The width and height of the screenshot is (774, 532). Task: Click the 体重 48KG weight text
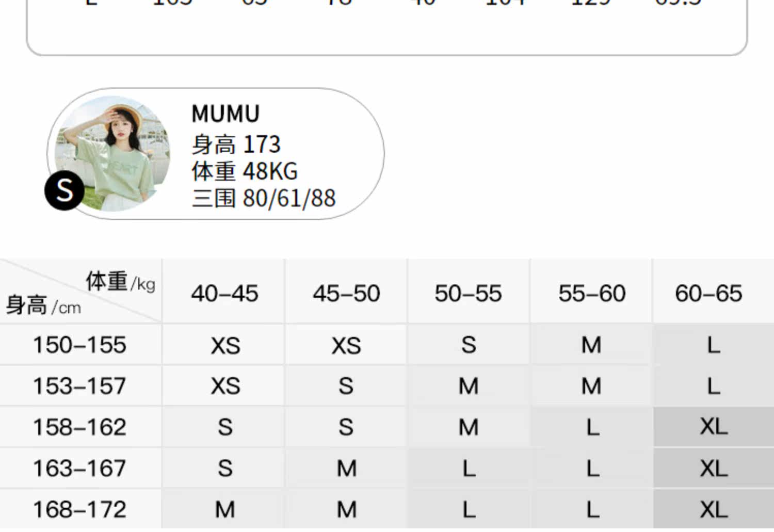[245, 171]
